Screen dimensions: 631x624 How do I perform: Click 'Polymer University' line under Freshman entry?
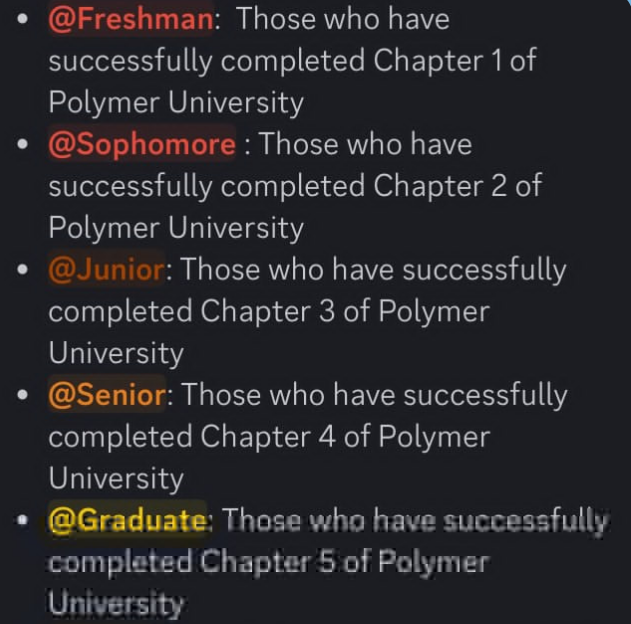pyautogui.click(x=176, y=103)
